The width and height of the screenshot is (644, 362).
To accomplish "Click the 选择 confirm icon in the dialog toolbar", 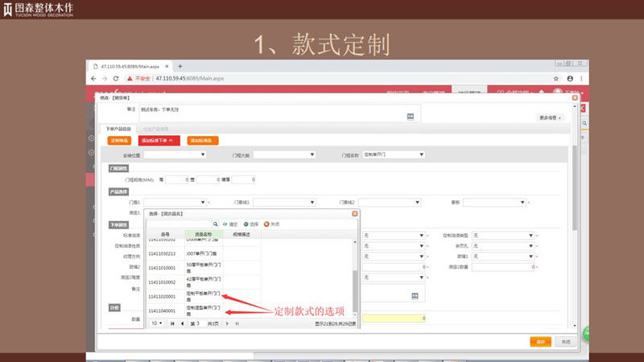I will click(x=246, y=224).
